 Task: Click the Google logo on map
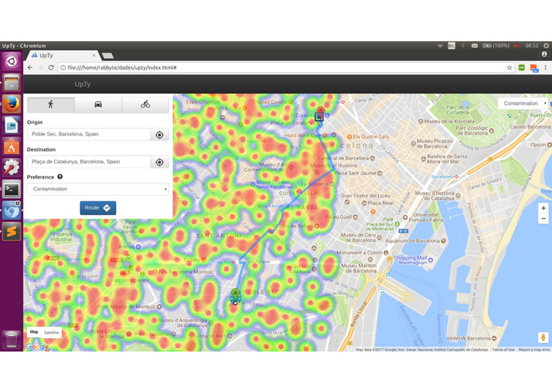[37, 347]
